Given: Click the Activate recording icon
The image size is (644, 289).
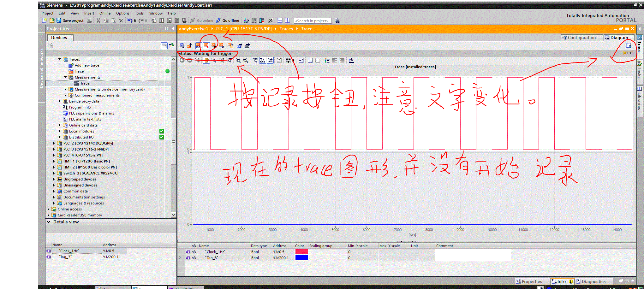Looking at the screenshot, I should [x=206, y=46].
